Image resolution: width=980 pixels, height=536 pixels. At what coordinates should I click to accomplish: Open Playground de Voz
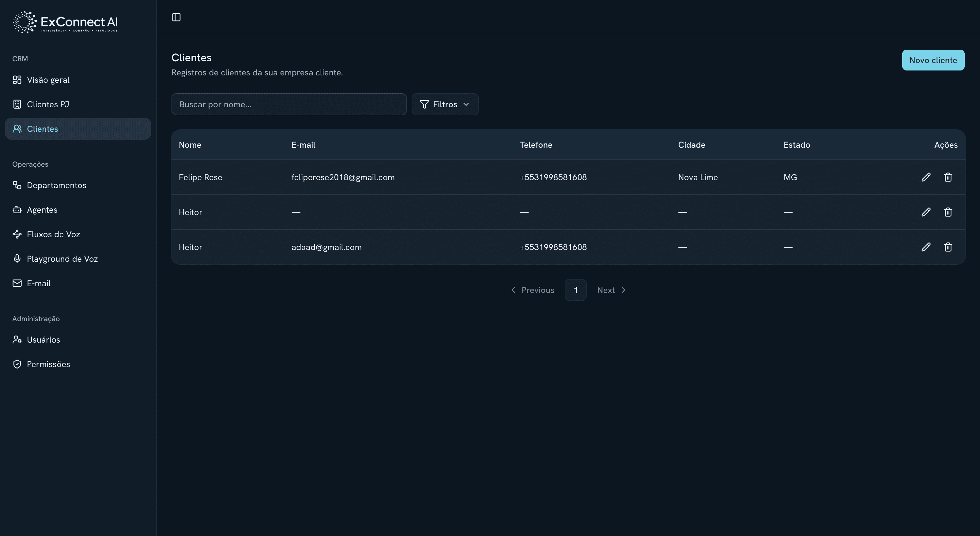[x=78, y=259]
